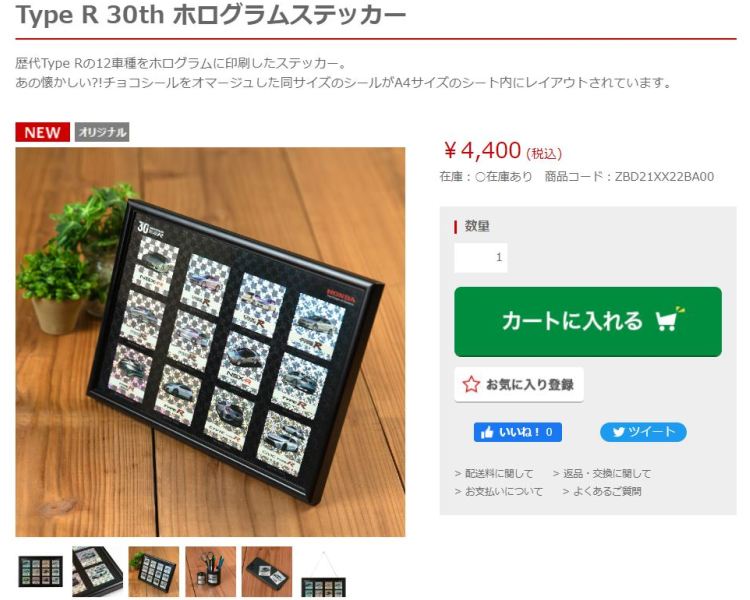Select fourth thumbnail with pen holder
This screenshot has width=750, height=600.
210,572
